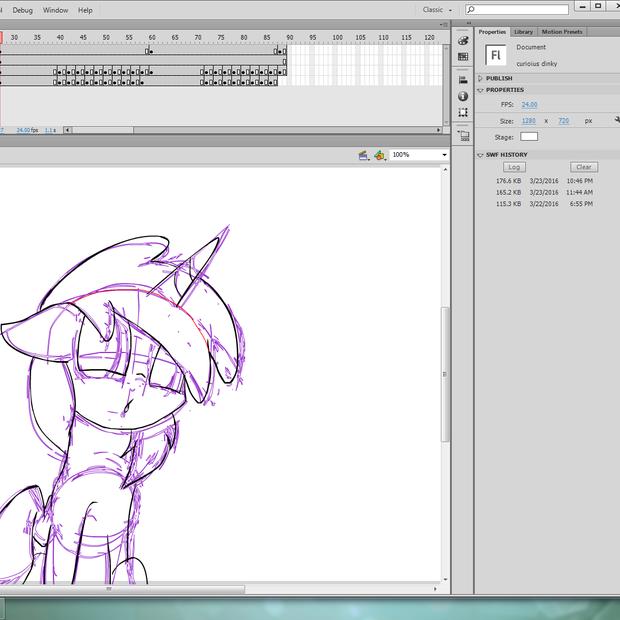This screenshot has height=620, width=620.
Task: Click the stage scroll right arrow
Action: [x=435, y=589]
